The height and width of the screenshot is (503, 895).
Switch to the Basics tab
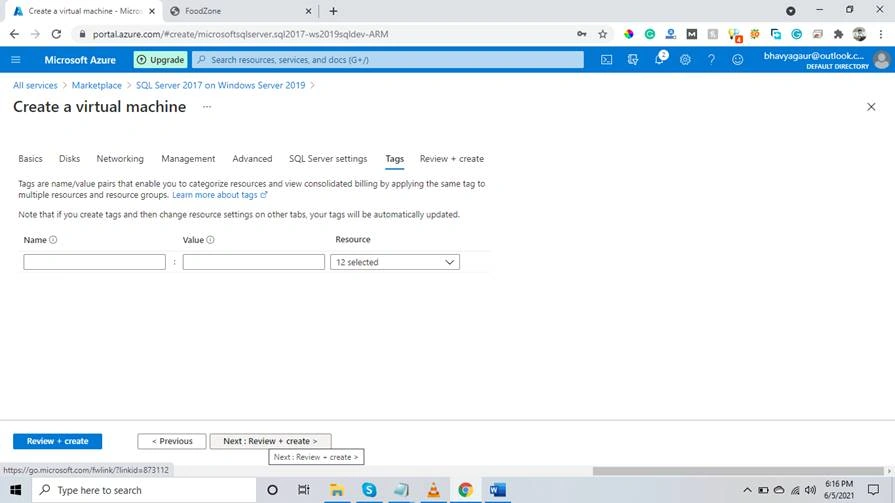pyautogui.click(x=30, y=159)
